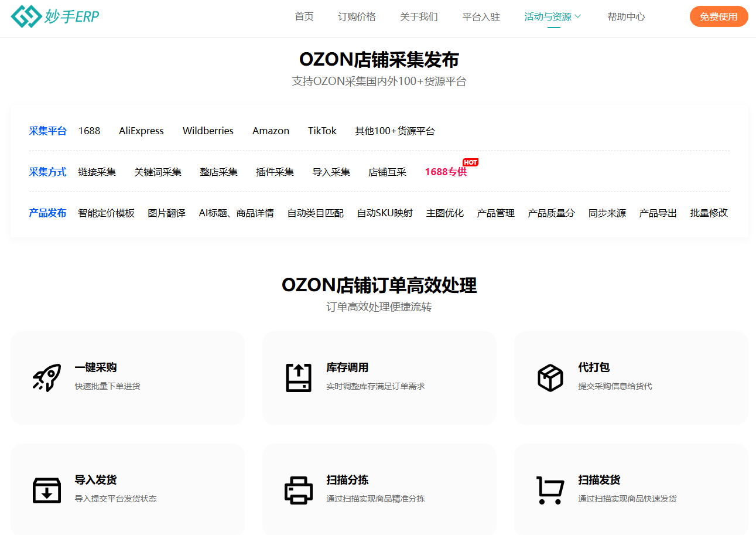Select Wildberries from the platform list
Image resolution: width=756 pixels, height=535 pixels.
(x=208, y=131)
